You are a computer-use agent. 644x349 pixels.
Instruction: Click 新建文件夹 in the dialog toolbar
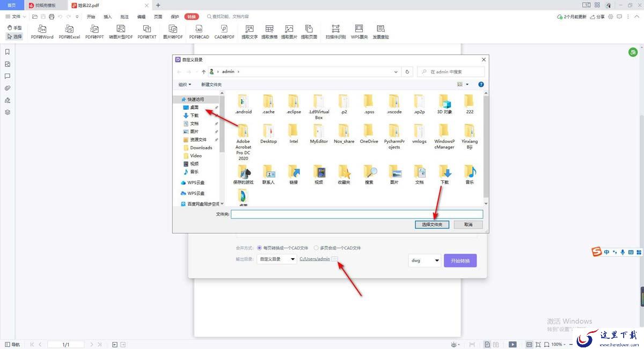pos(211,84)
